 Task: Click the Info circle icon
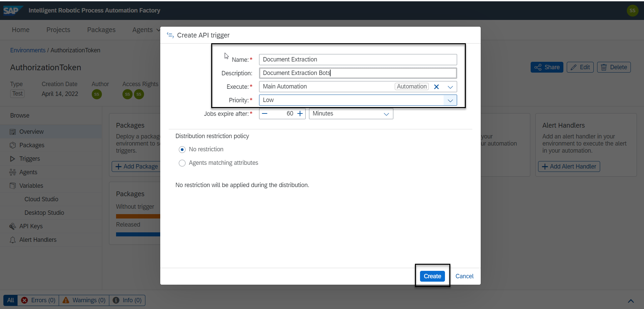116,300
